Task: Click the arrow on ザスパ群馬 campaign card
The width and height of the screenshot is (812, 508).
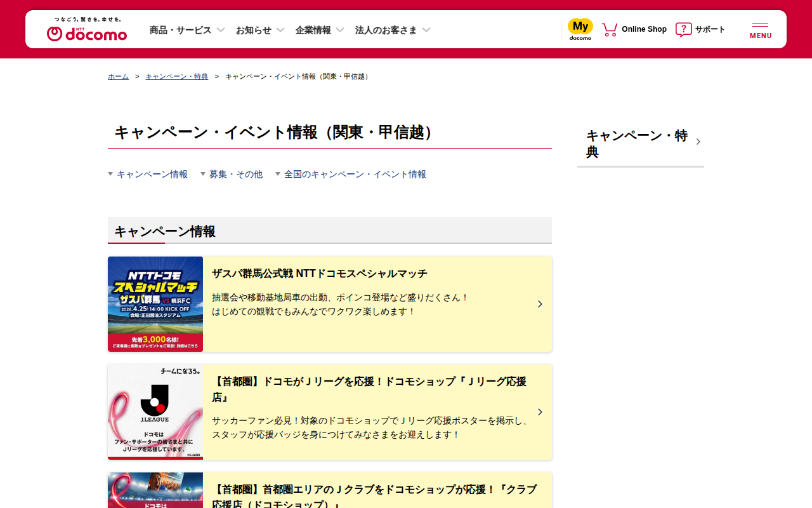Action: 540,304
